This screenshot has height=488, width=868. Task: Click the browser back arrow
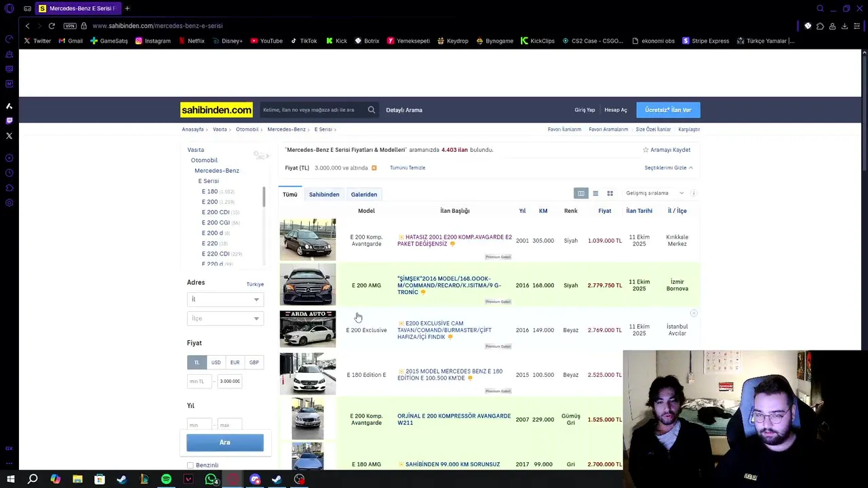click(x=27, y=26)
